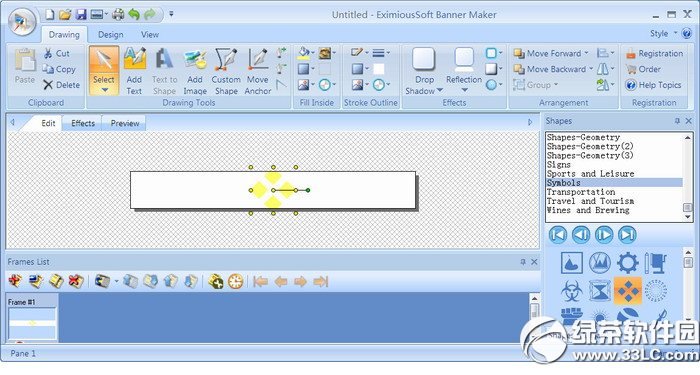This screenshot has height=375, width=700.
Task: Activate the Custom Shape tool
Action: point(226,71)
